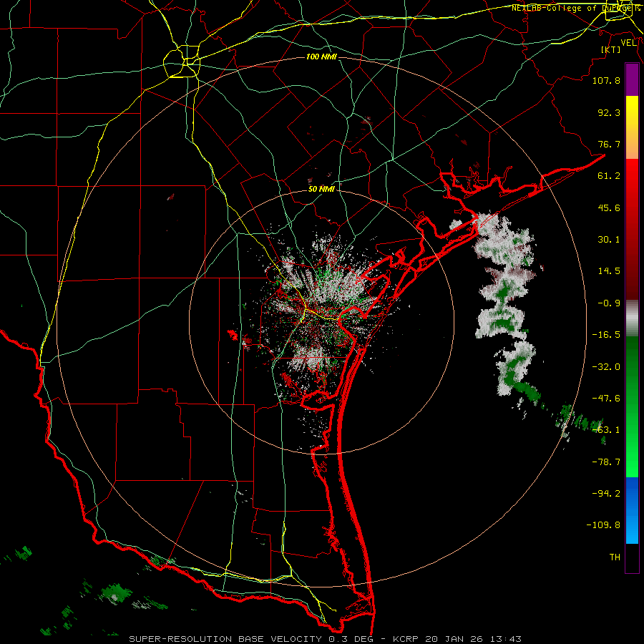Click the NEXLAB-College of DuPage watermark text
This screenshot has width=644, height=644.
click(x=575, y=8)
